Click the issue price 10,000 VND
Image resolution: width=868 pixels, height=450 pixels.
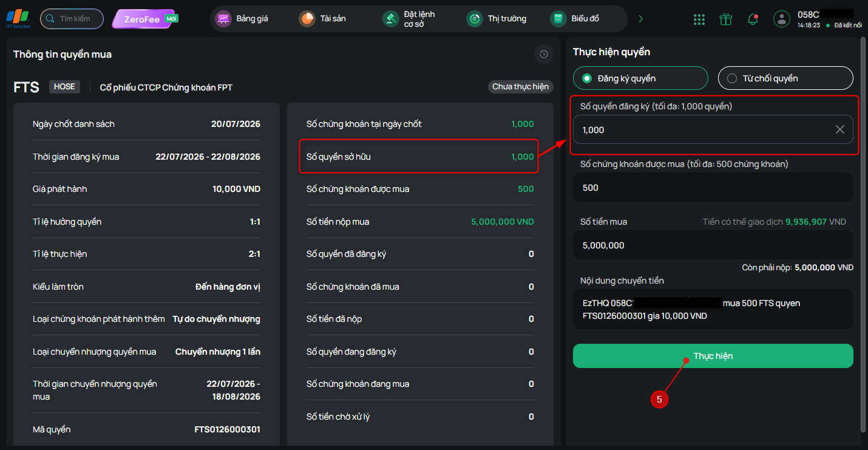click(236, 189)
